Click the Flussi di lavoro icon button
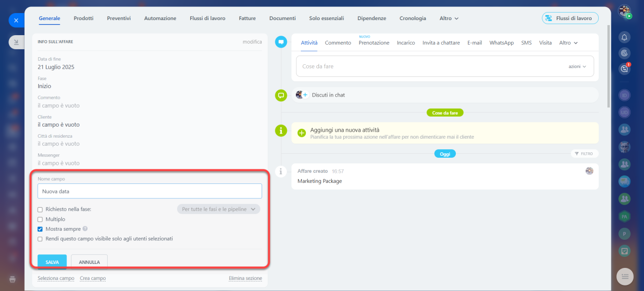 click(x=570, y=18)
